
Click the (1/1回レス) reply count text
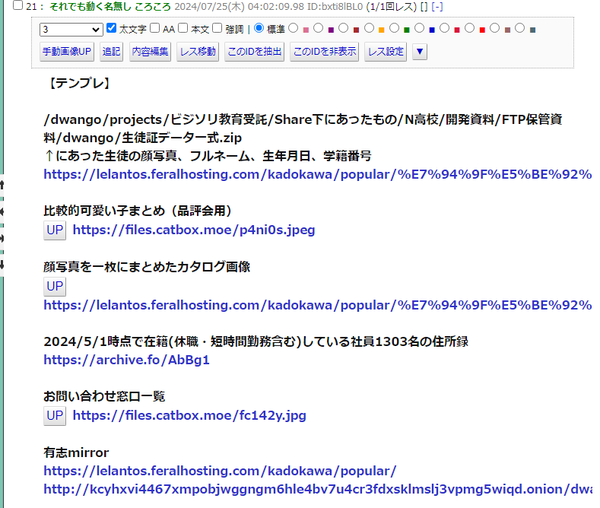391,7
